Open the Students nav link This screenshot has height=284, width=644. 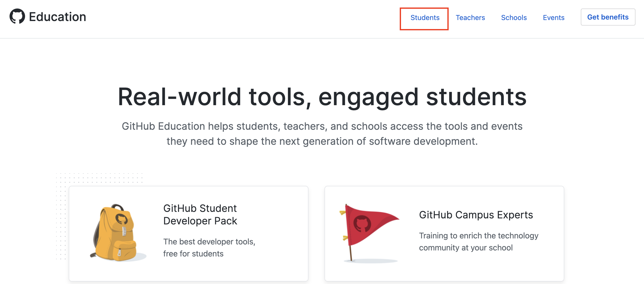tap(425, 18)
